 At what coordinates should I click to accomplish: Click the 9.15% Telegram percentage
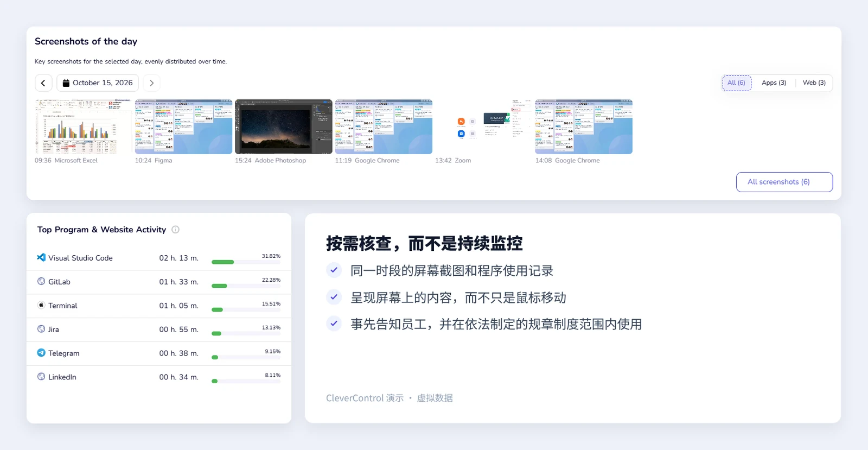pyautogui.click(x=272, y=351)
